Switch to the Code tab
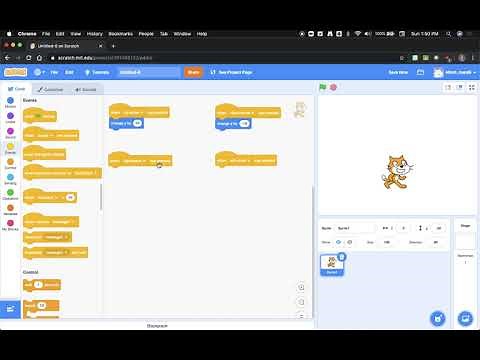Screen dimensions: 480x360 16,89
